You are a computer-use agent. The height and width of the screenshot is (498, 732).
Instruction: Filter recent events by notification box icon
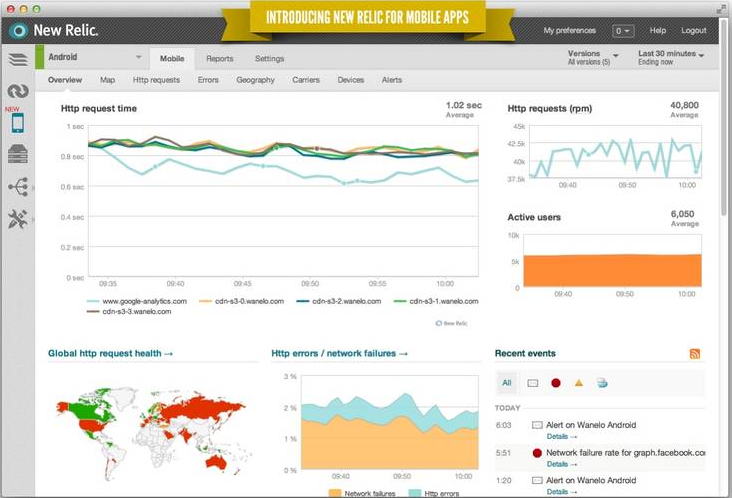tap(532, 383)
